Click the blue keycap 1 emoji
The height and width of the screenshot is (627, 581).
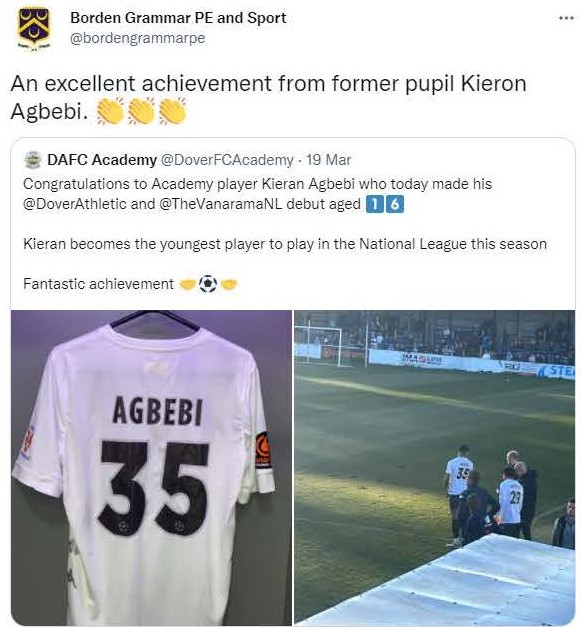(x=374, y=204)
